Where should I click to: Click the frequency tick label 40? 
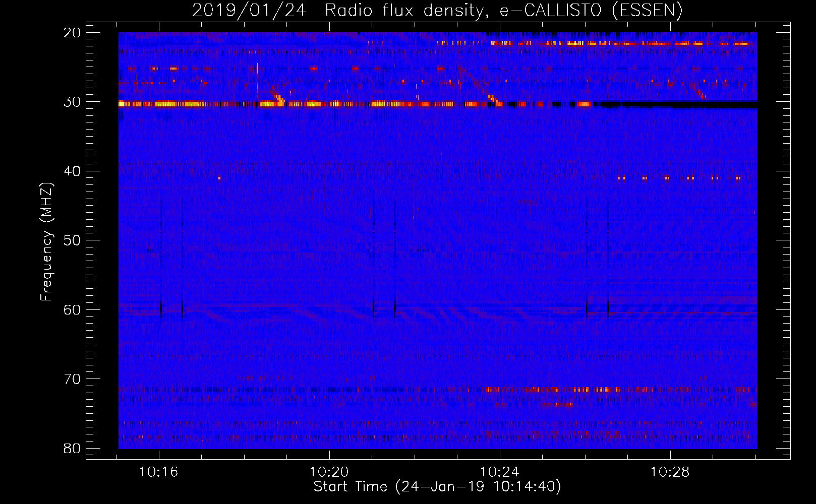pyautogui.click(x=73, y=171)
